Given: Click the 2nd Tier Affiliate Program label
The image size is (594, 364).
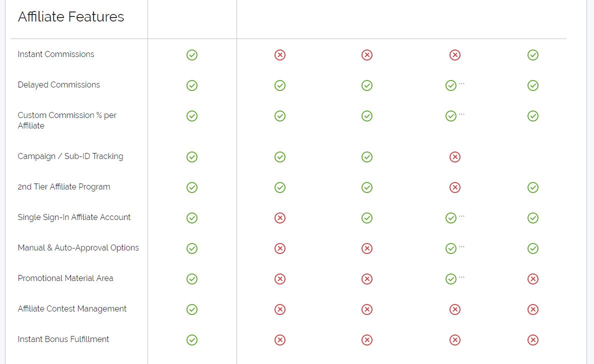Looking at the screenshot, I should [64, 187].
